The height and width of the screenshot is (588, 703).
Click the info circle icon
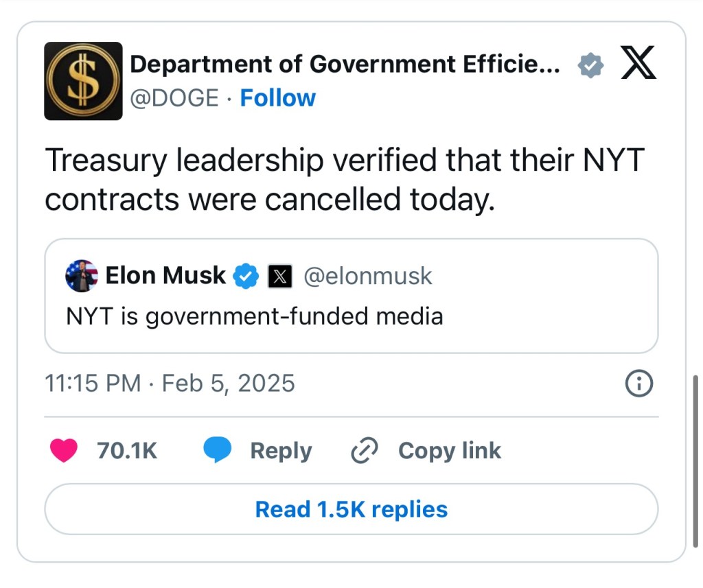(639, 384)
